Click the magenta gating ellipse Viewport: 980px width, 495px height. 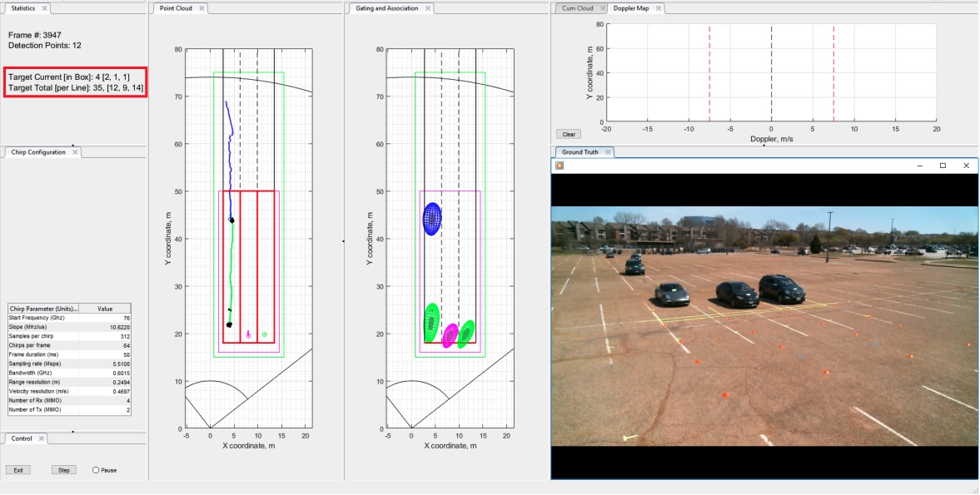450,335
